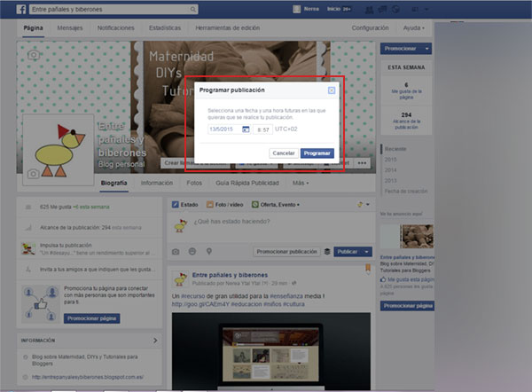Select the Biografía tab
The height and width of the screenshot is (392, 532).
pos(114,183)
